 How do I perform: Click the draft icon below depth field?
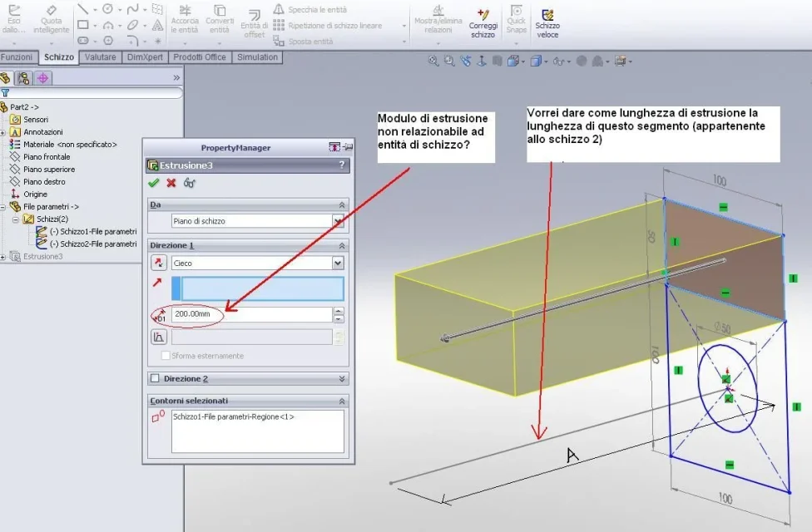[158, 337]
